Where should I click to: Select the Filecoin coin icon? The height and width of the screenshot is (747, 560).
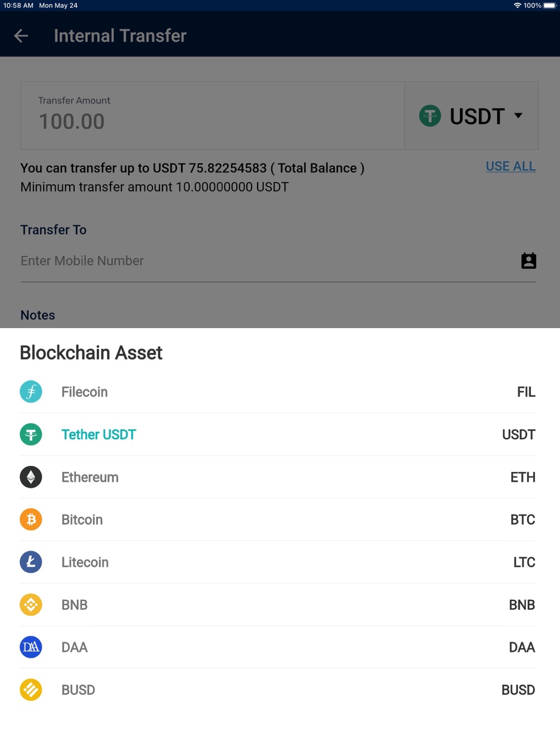click(31, 391)
